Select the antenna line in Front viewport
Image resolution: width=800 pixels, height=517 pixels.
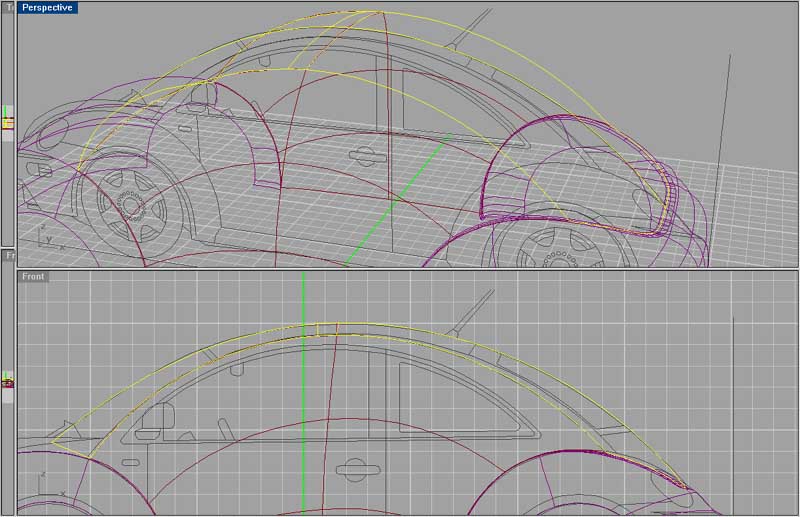click(472, 311)
